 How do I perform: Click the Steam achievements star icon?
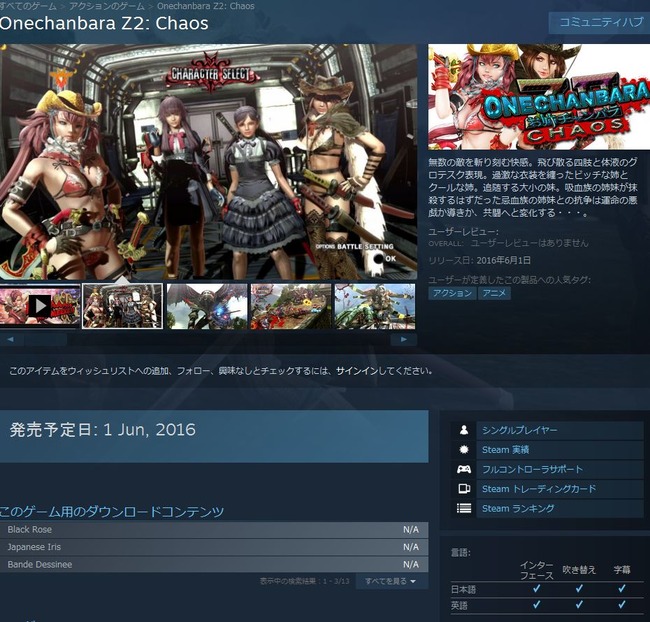pyautogui.click(x=463, y=449)
